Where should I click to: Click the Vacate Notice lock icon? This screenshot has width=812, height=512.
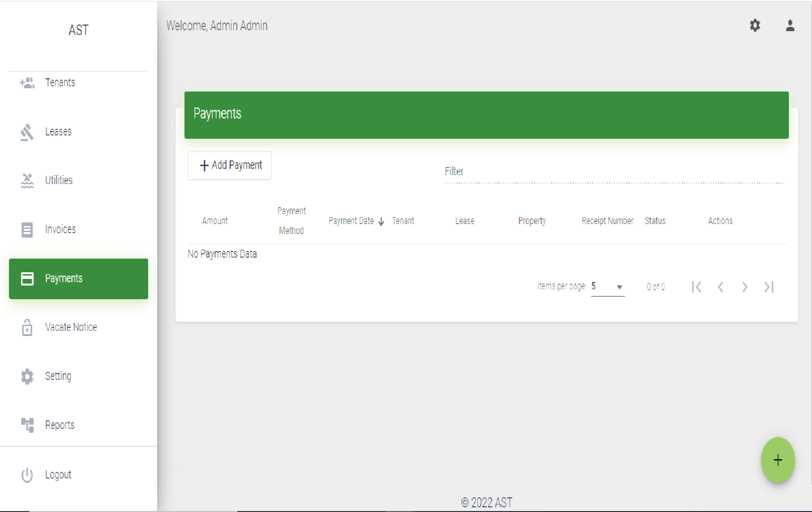[x=27, y=327]
